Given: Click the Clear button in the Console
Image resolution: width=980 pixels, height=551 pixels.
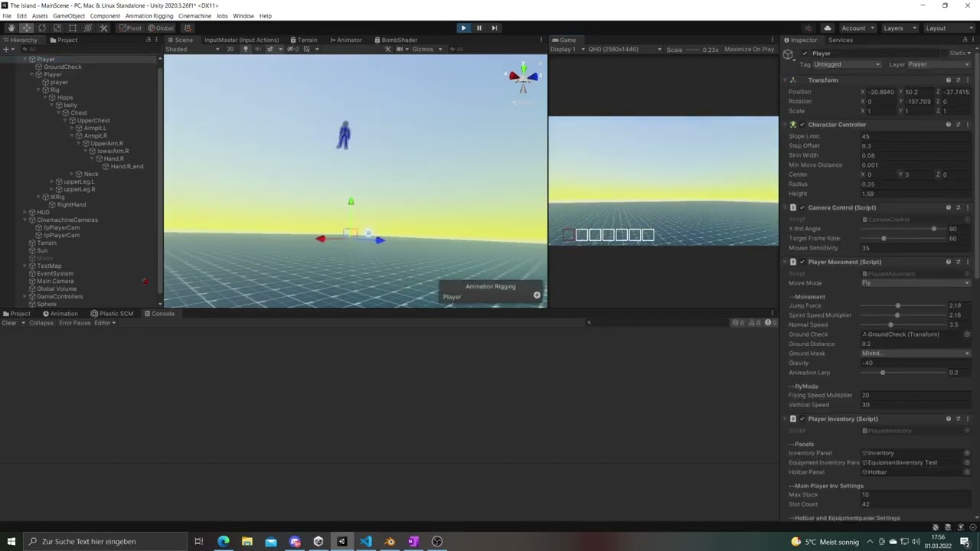Looking at the screenshot, I should (9, 322).
